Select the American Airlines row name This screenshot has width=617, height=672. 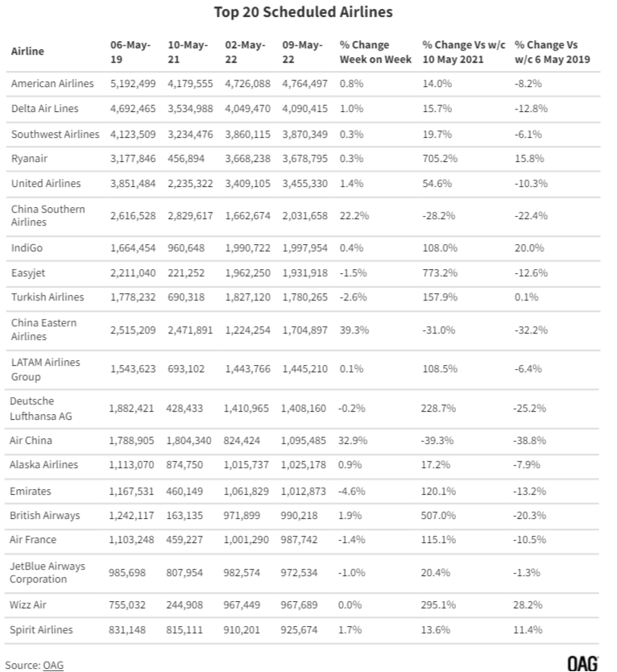52,84
